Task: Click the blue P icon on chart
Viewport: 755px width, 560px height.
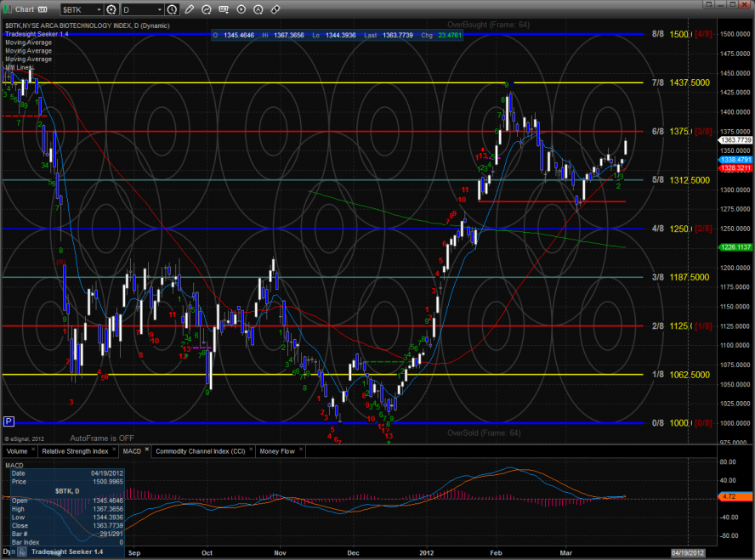Action: tap(9, 421)
